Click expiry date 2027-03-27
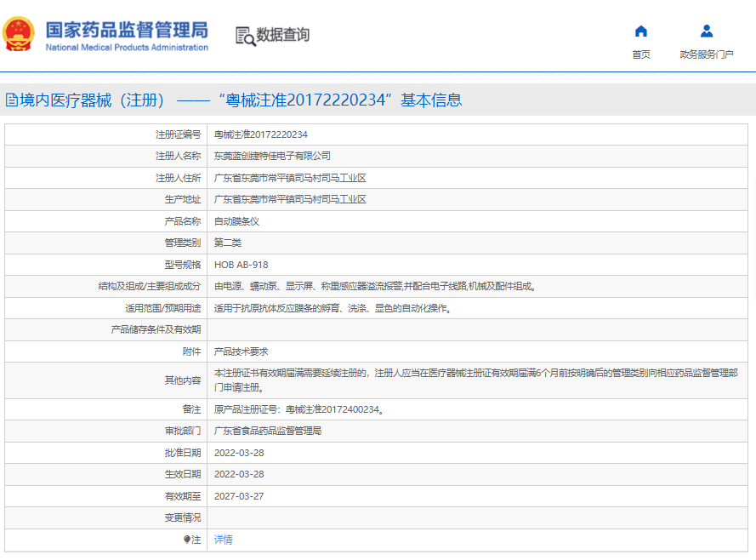This screenshot has width=756, height=560. [239, 496]
